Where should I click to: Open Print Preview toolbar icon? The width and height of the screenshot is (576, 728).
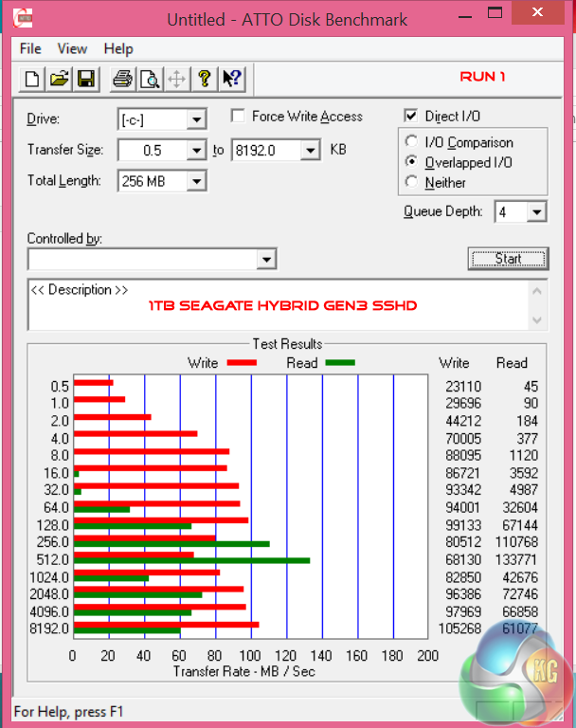pyautogui.click(x=150, y=79)
